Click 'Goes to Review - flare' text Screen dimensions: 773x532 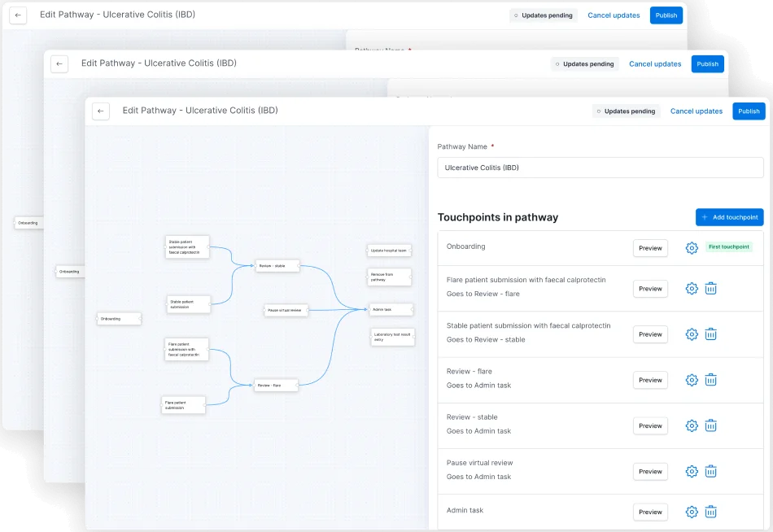pyautogui.click(x=483, y=294)
